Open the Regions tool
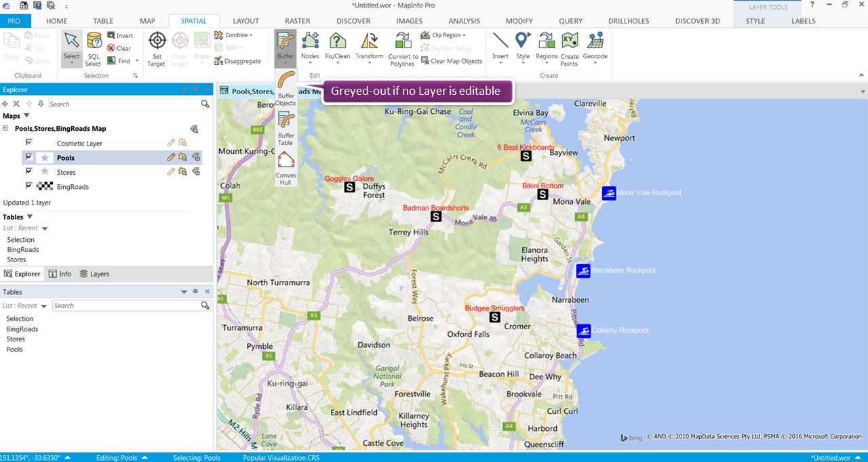Viewport: 868px width, 462px height. 547,48
